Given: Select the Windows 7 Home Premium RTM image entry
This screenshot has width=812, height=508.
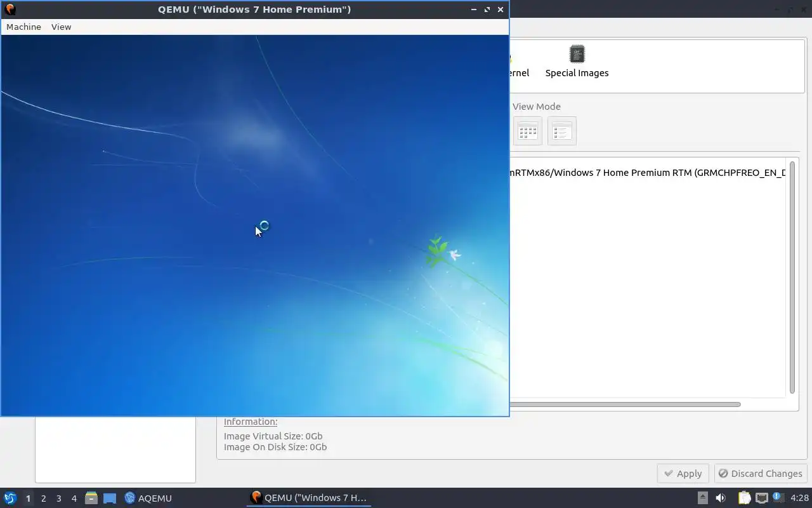Looking at the screenshot, I should click(647, 173).
